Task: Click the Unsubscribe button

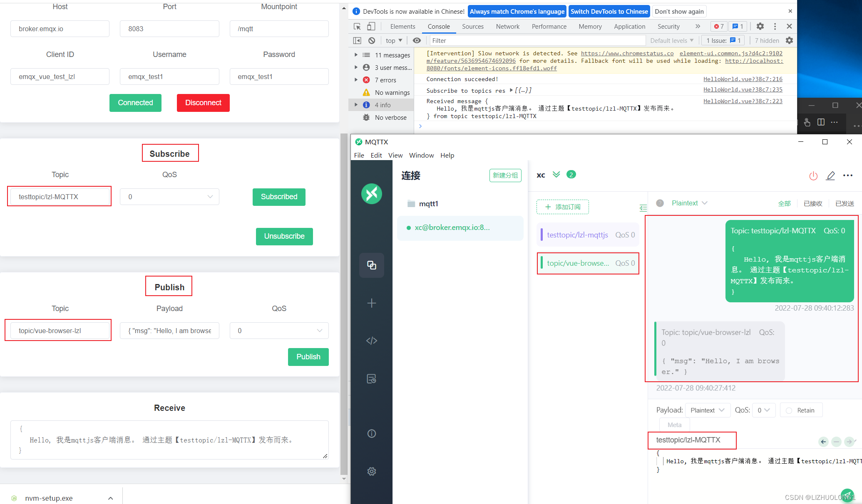Action: 284,236
